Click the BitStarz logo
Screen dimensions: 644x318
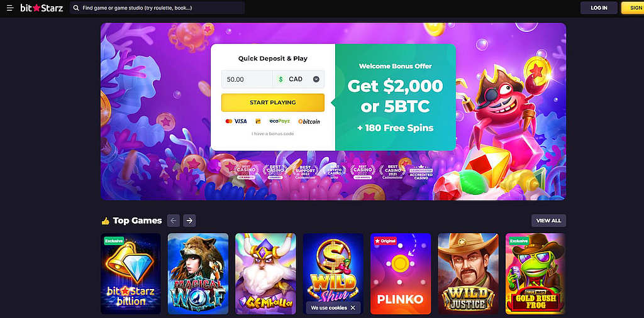pos(42,8)
